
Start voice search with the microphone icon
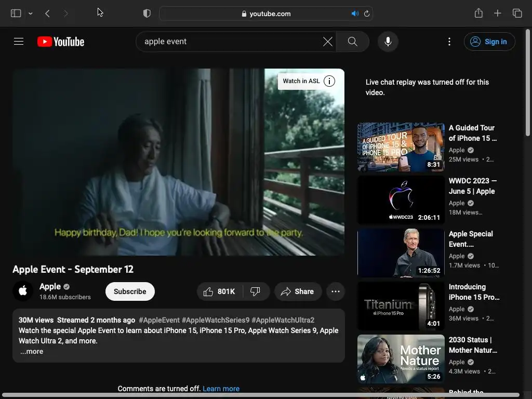(x=388, y=42)
